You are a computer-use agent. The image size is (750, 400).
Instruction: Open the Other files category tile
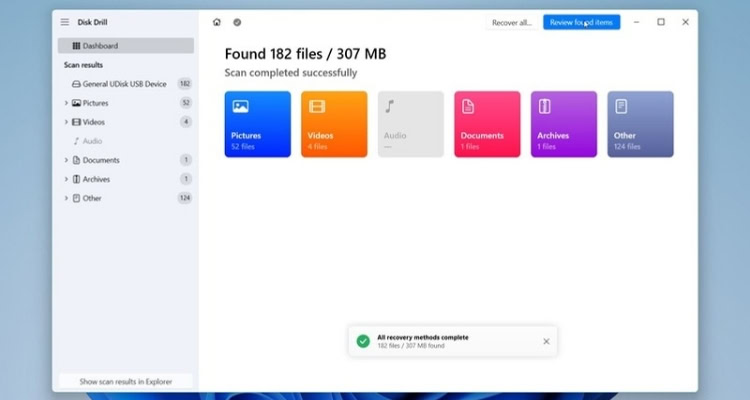640,124
